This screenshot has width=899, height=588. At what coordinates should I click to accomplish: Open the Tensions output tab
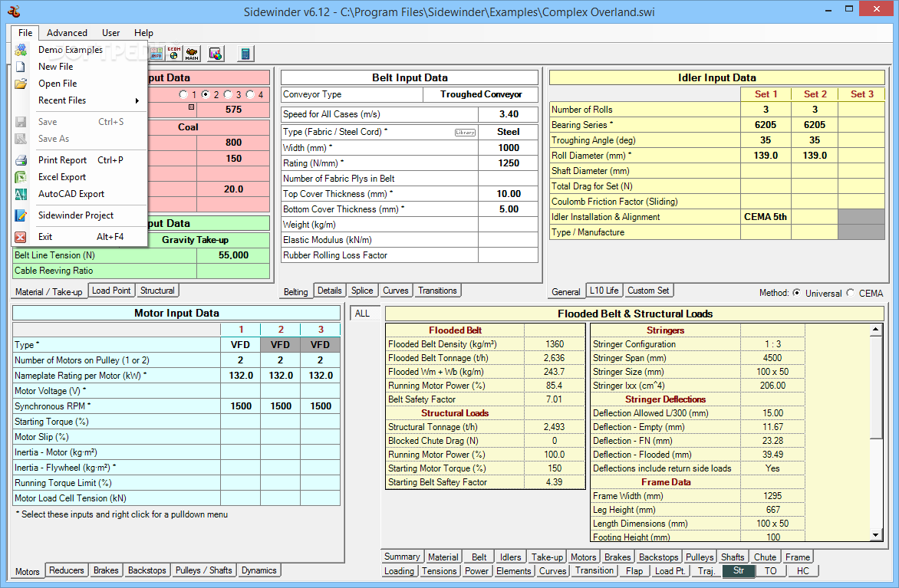[440, 571]
